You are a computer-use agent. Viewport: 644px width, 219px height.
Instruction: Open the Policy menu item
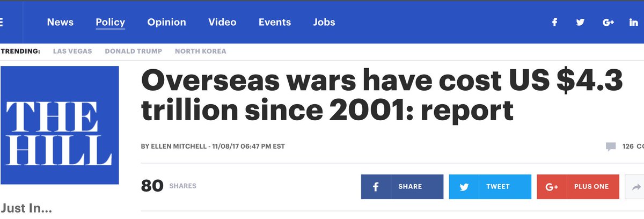(111, 23)
